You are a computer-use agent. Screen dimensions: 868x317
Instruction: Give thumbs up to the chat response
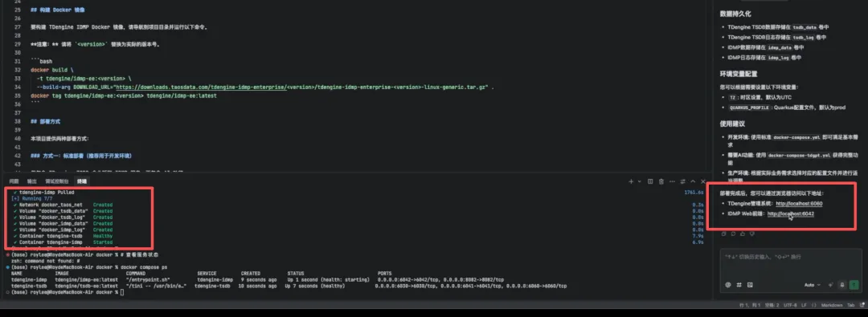[x=743, y=234]
